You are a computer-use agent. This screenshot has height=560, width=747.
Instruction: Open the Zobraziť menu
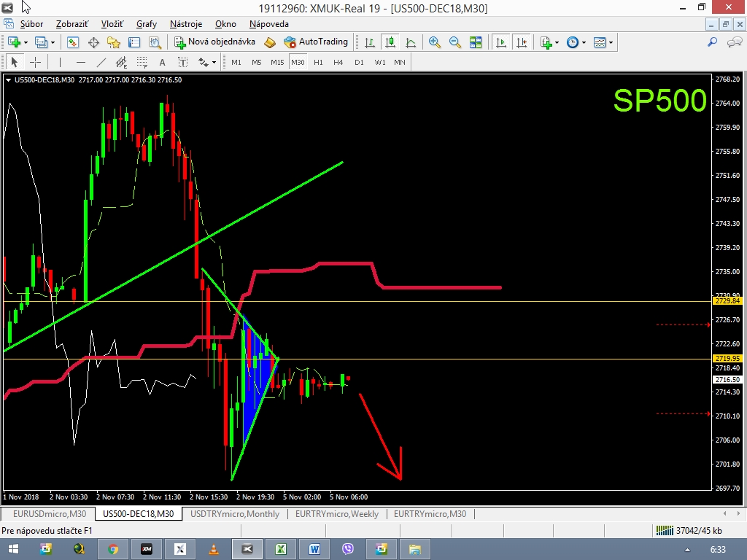click(x=72, y=24)
